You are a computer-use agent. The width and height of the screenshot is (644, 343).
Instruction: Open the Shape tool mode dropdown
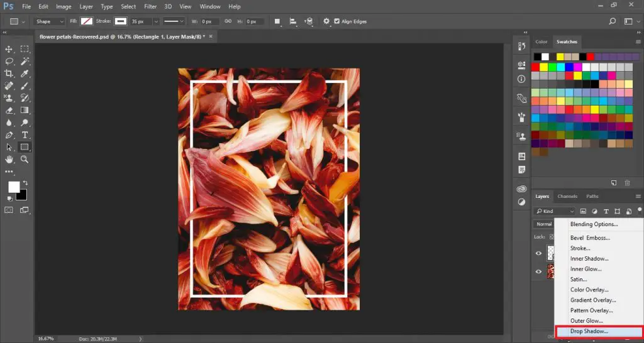point(49,21)
